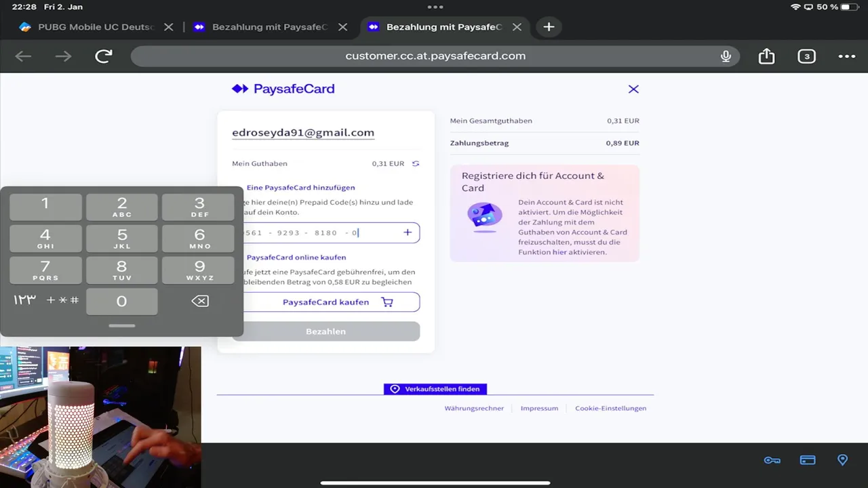Image resolution: width=868 pixels, height=488 pixels.
Task: Focus the prepaid code input field
Action: click(325, 232)
